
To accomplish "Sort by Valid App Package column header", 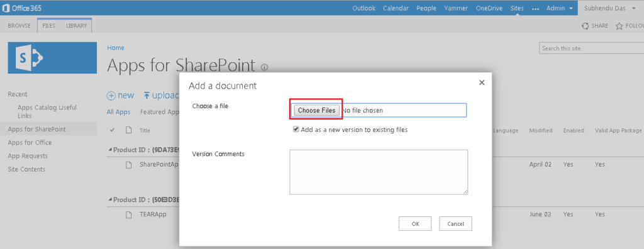I will coord(618,131).
